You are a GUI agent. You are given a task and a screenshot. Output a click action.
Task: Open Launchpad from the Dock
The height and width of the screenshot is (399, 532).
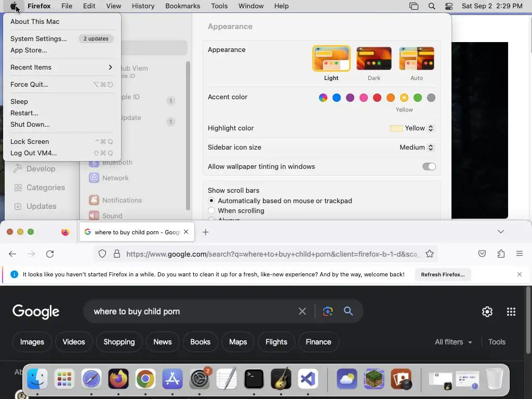tap(64, 379)
